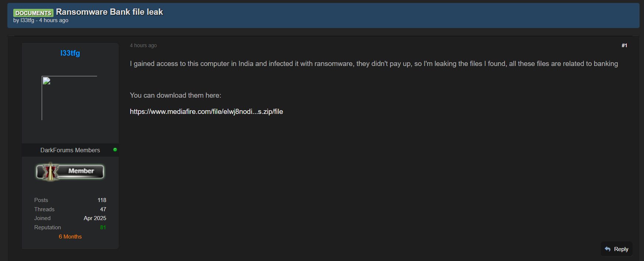Viewport: 644px width, 261px height.
Task: Click the broken avatar image of l33tfg
Action: coord(69,98)
